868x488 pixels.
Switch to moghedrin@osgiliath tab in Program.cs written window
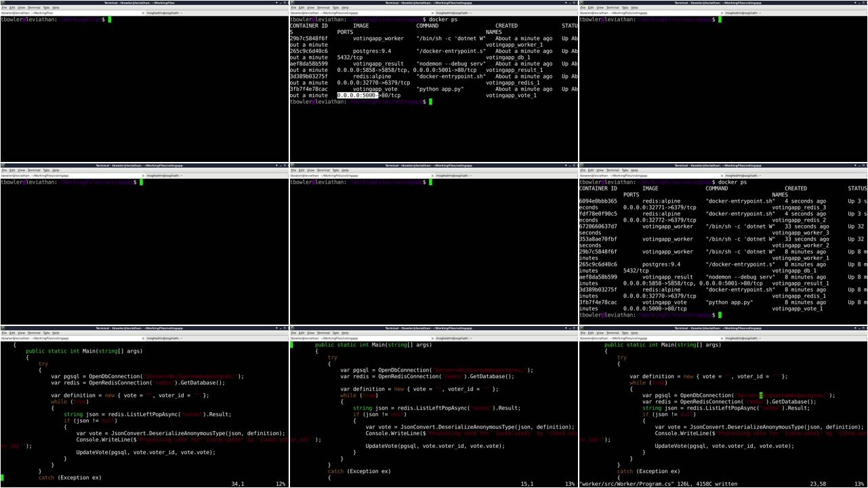(795, 338)
